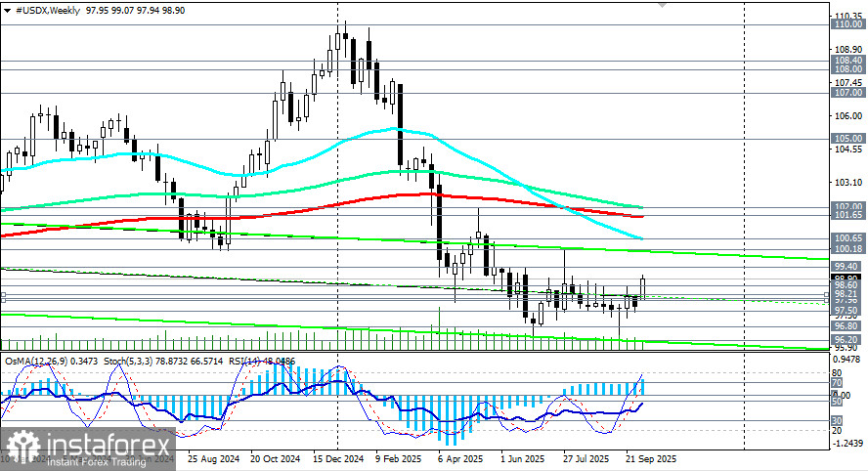868x471 pixels.
Task: Click the 27 Jul 2025 date label
Action: [x=586, y=459]
